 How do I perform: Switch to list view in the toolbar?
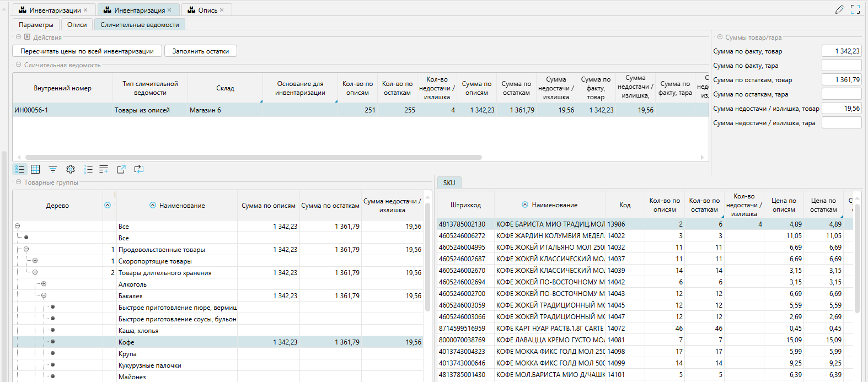[x=20, y=169]
